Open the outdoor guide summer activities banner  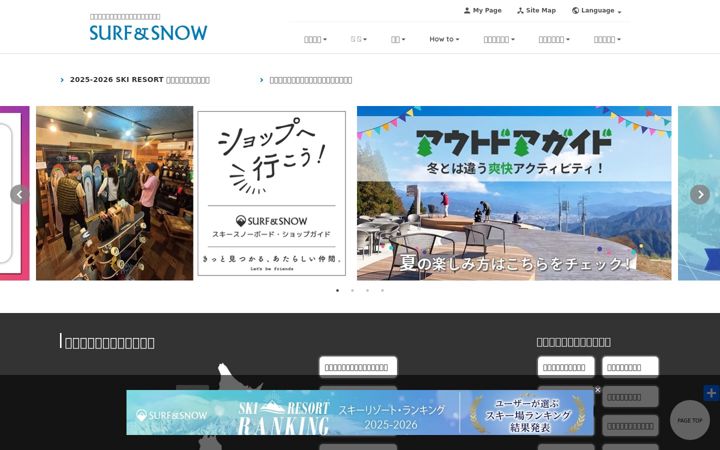point(514,193)
